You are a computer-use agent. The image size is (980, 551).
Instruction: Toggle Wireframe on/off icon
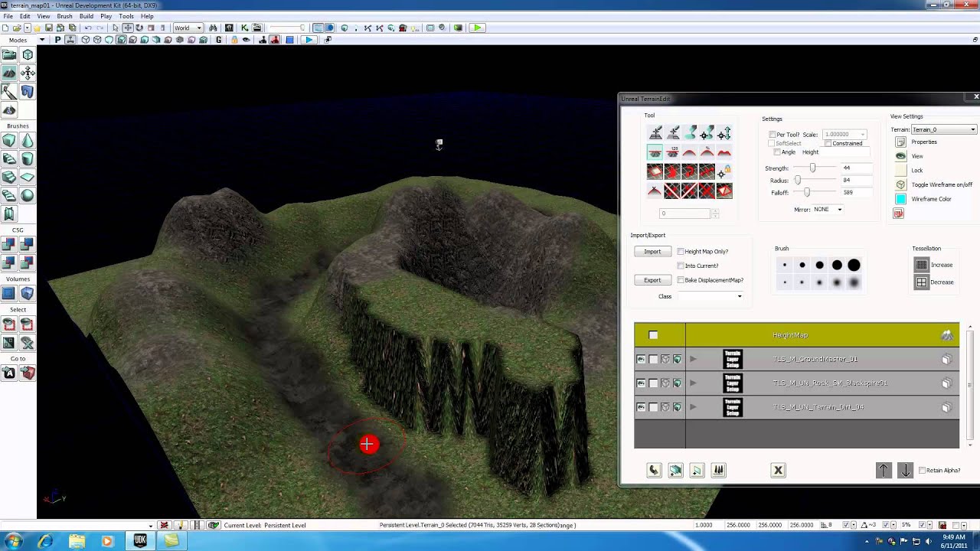pyautogui.click(x=900, y=184)
